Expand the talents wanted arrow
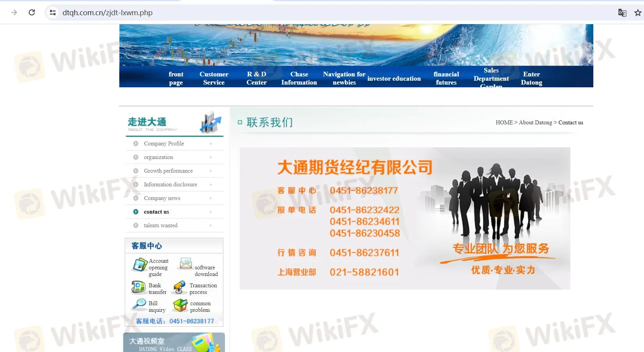The height and width of the screenshot is (352, 644). (211, 226)
